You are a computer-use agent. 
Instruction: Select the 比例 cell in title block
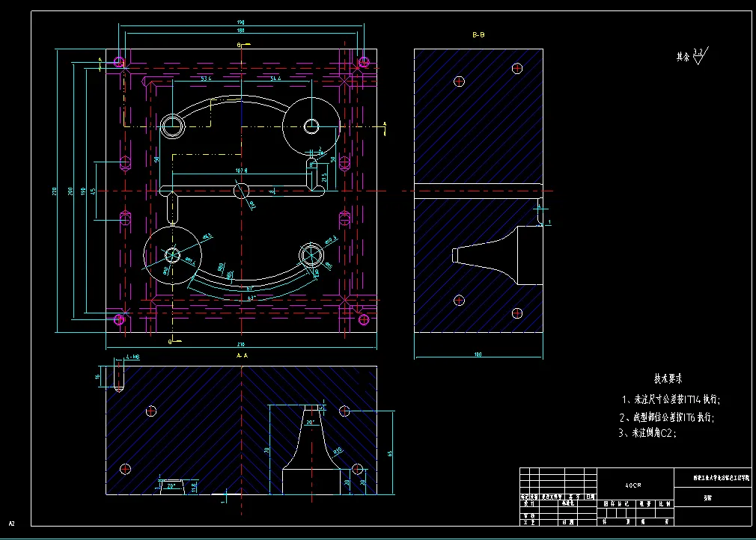(x=665, y=504)
